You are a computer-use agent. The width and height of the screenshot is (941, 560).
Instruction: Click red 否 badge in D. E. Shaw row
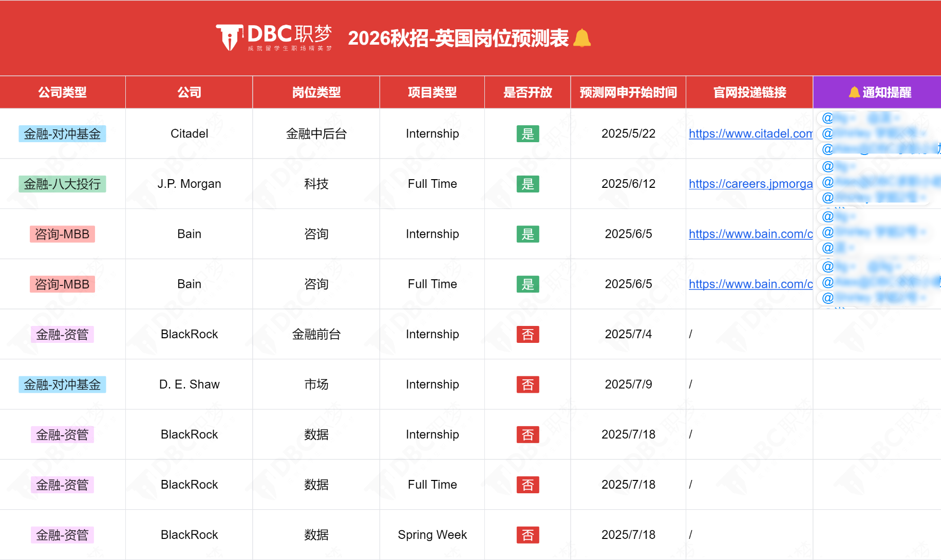528,384
